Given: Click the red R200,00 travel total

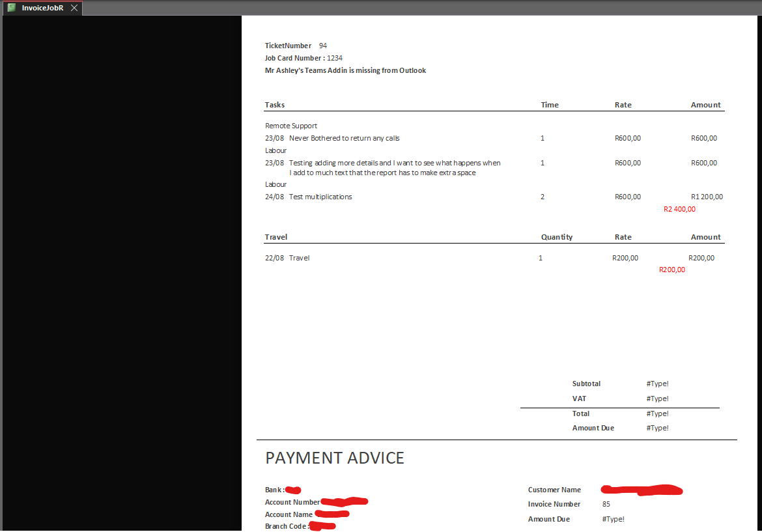Looking at the screenshot, I should 672,270.
